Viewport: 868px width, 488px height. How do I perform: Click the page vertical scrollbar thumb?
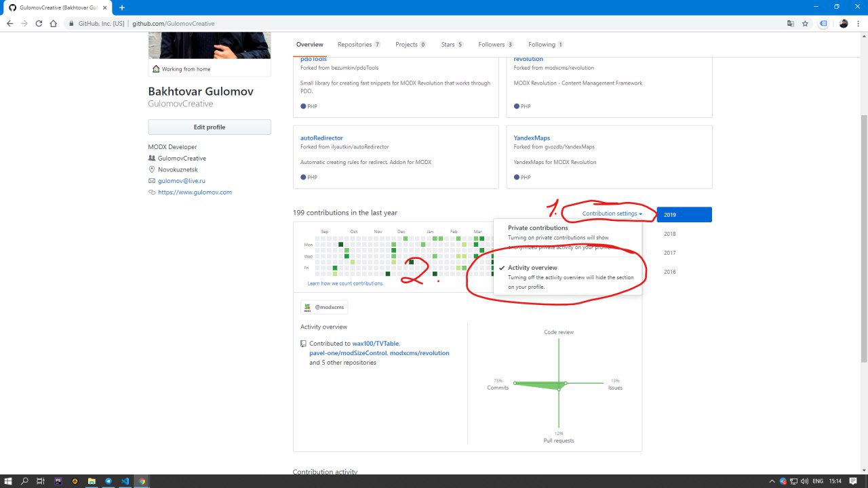tap(864, 240)
